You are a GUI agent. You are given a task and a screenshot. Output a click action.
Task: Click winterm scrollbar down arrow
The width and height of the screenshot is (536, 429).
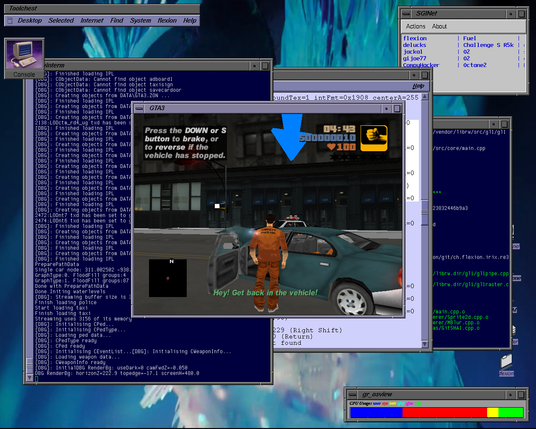pyautogui.click(x=30, y=377)
